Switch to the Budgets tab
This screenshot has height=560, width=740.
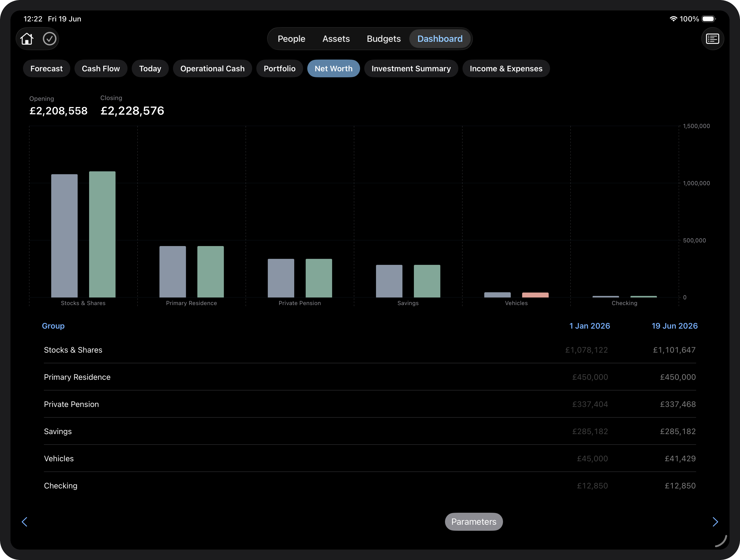383,39
